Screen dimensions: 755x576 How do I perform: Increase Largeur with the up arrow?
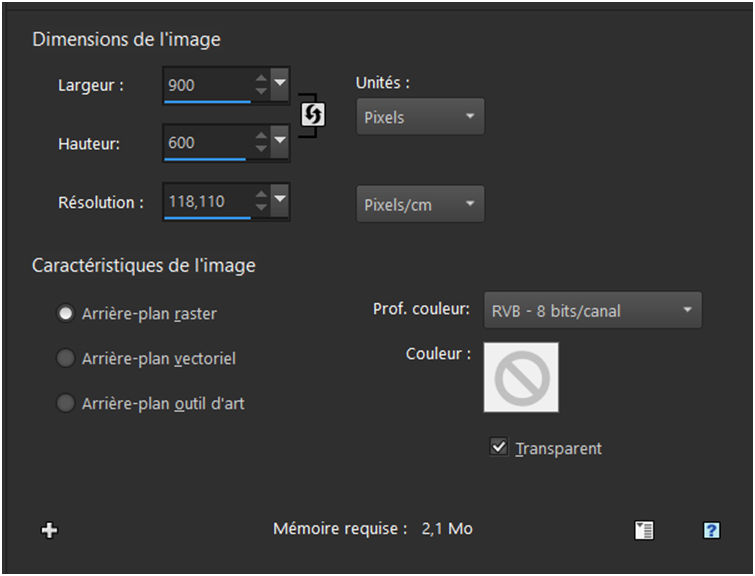point(262,78)
